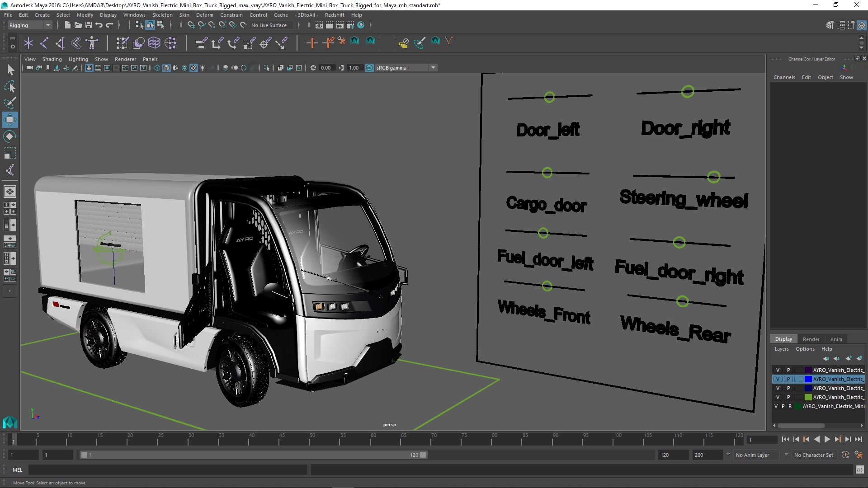Click the IK Handle tool on shelf

[60, 43]
